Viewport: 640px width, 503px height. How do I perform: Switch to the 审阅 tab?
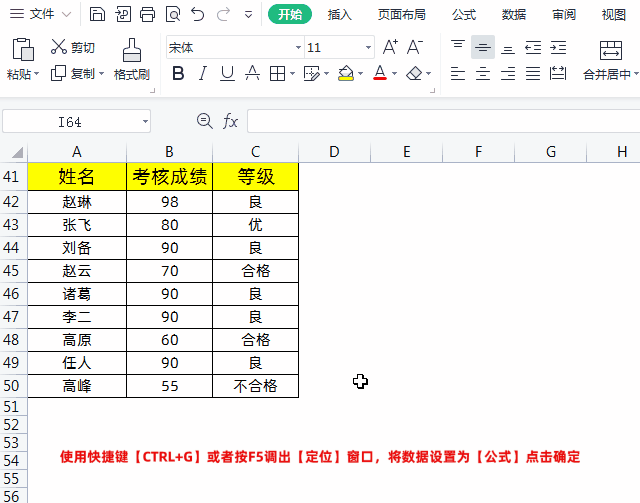click(x=564, y=15)
